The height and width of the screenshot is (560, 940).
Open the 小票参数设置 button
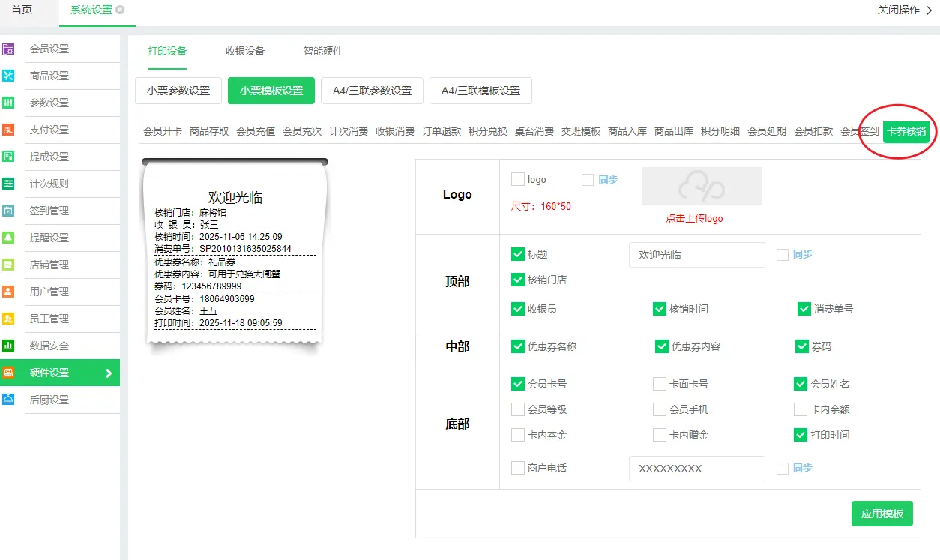point(178,91)
